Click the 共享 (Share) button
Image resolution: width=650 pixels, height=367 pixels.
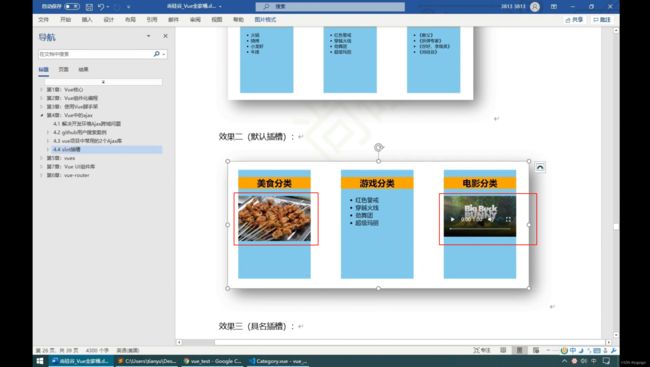574,19
